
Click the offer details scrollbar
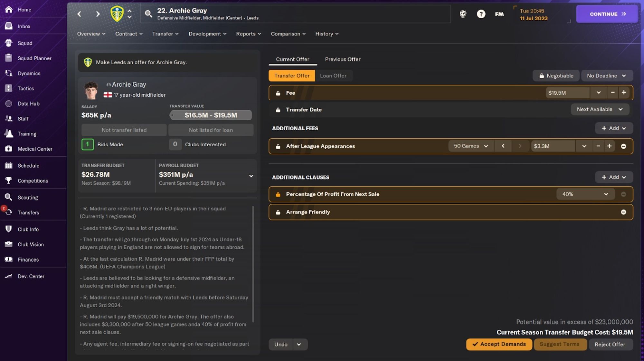coord(253,264)
